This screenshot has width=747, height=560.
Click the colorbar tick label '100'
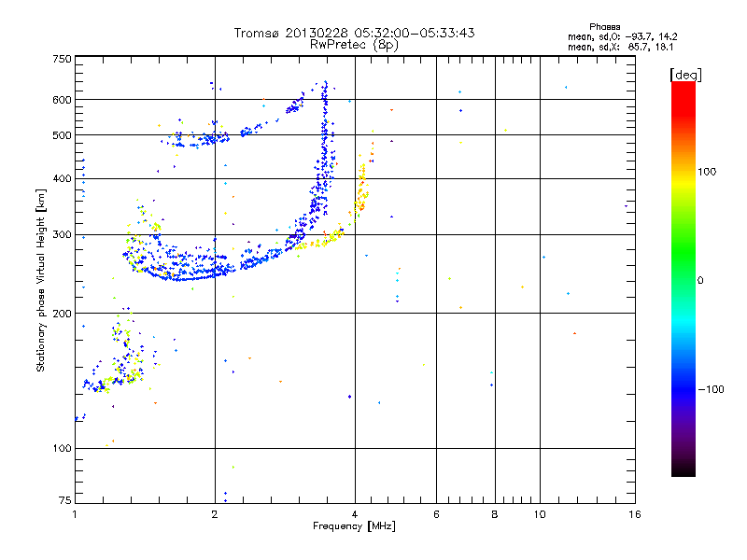[707, 172]
